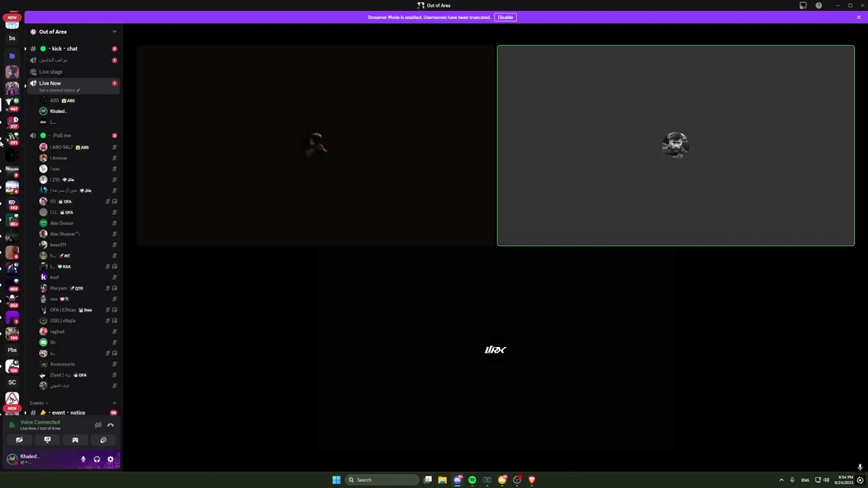
Task: Open Windows Start menu
Action: coord(336,480)
